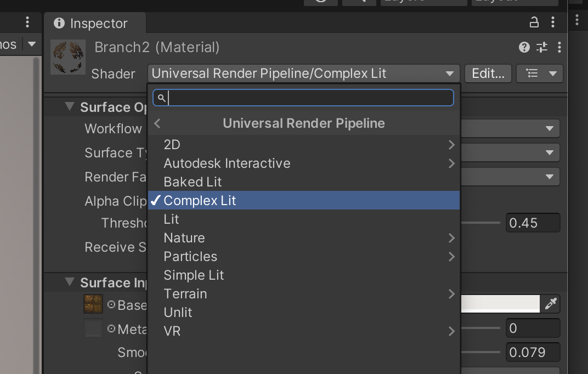Click the eyedropper color picker icon
Image resolution: width=588 pixels, height=374 pixels.
pos(551,303)
